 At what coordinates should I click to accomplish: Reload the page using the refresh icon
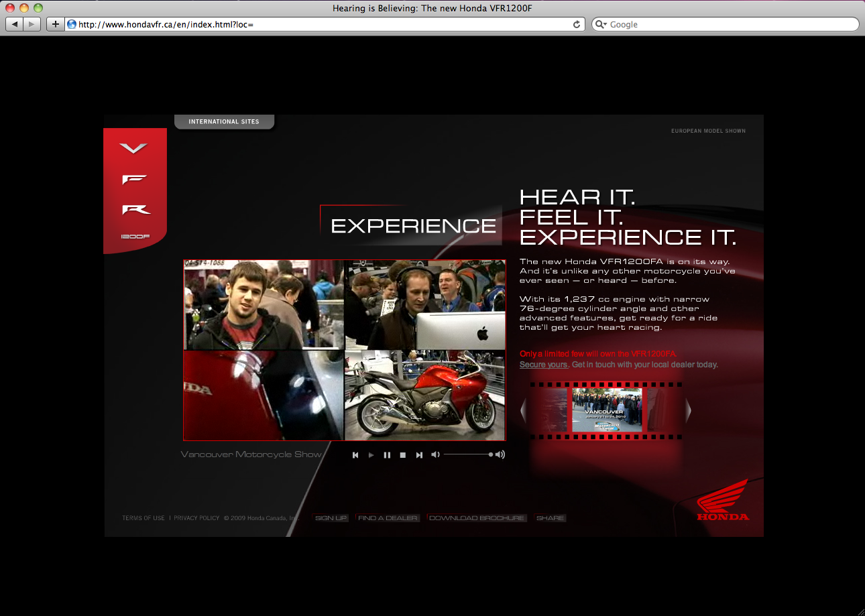(577, 24)
